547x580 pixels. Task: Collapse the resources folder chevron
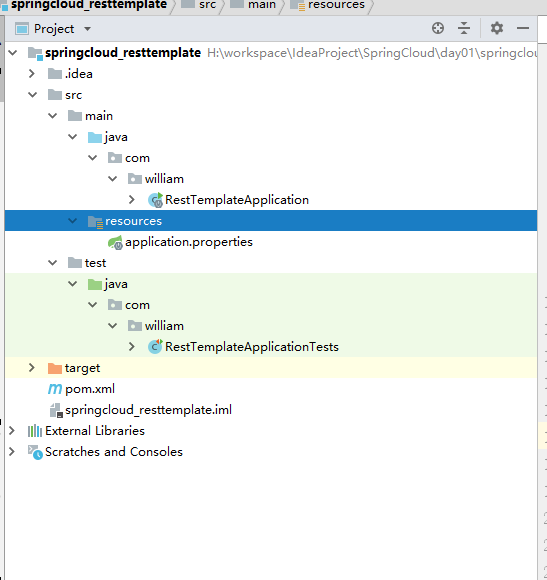coord(72,221)
